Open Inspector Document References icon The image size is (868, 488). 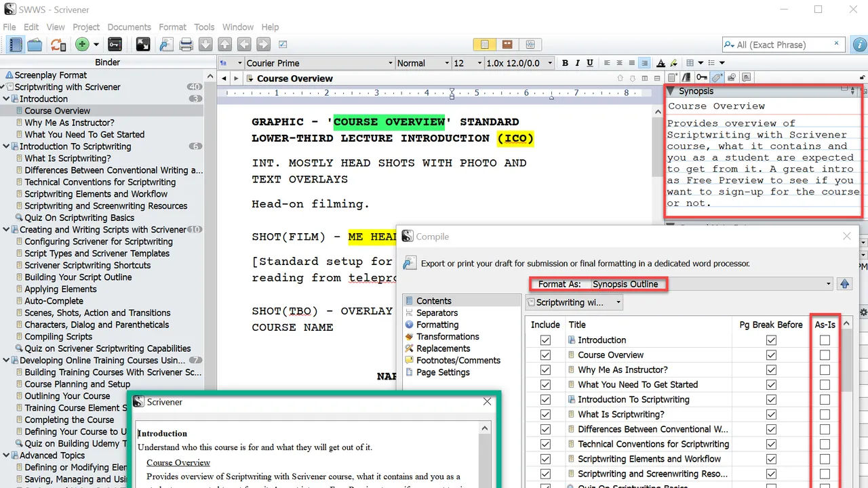pos(686,78)
